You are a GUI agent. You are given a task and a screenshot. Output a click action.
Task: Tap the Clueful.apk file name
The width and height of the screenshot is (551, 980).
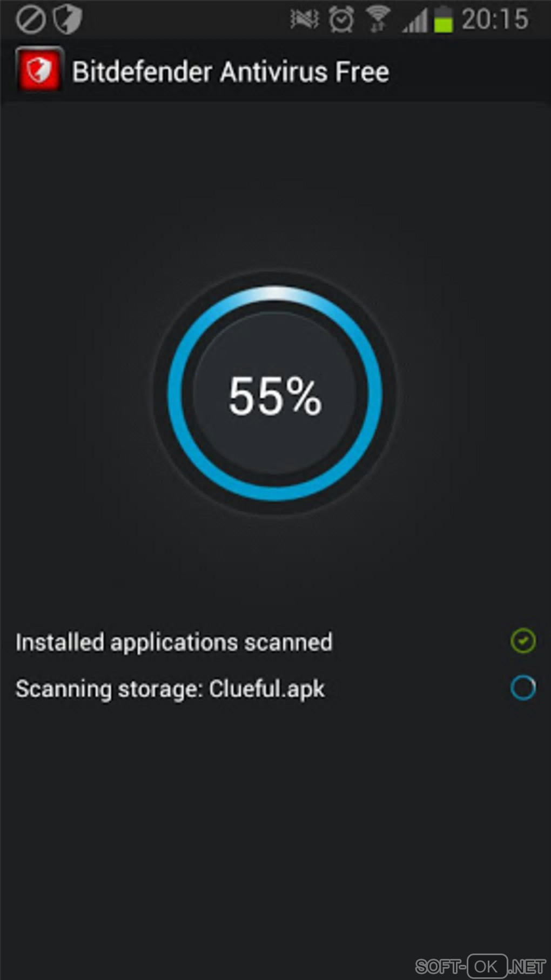[267, 689]
